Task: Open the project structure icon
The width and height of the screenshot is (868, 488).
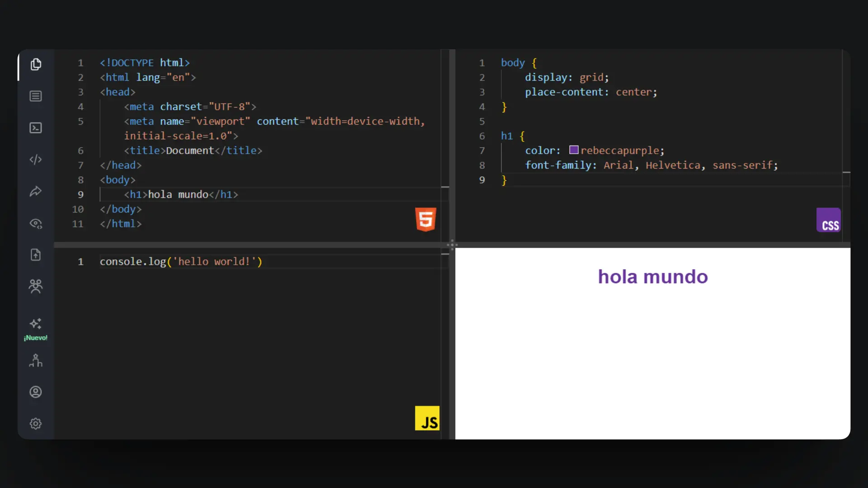Action: pyautogui.click(x=36, y=360)
